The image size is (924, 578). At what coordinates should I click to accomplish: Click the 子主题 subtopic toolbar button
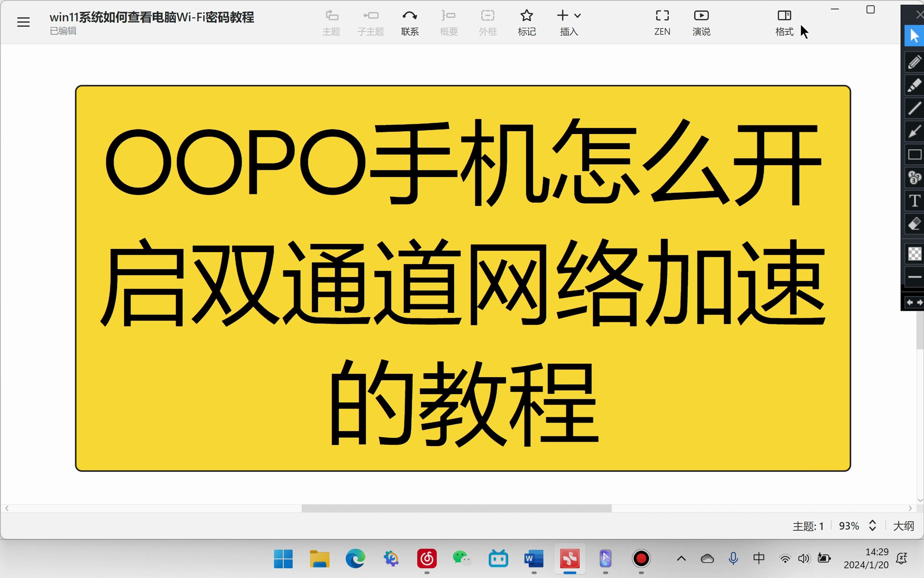tap(370, 23)
